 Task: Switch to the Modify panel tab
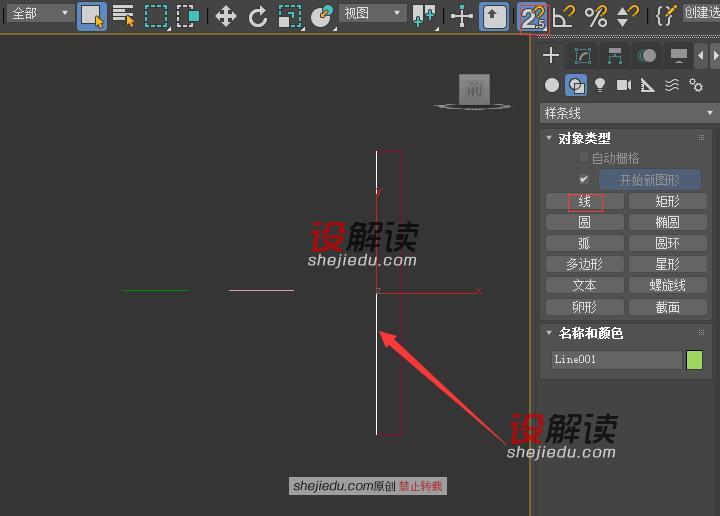[x=583, y=56]
